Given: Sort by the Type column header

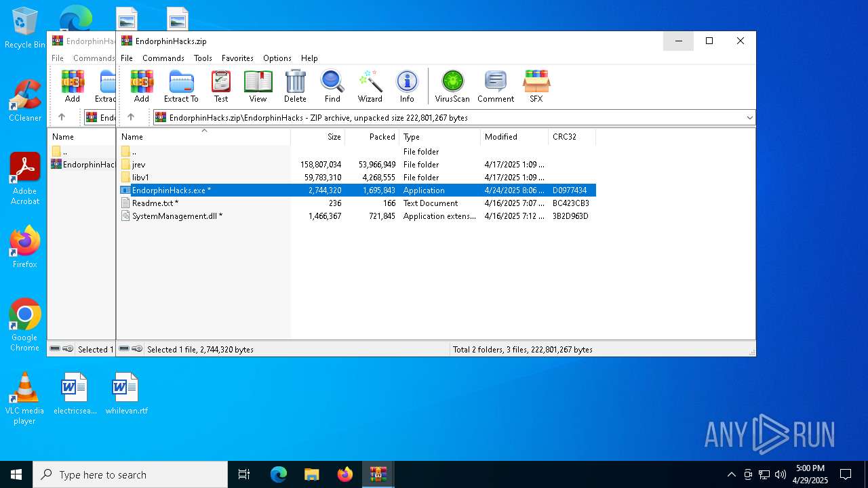Looking at the screenshot, I should tap(440, 137).
